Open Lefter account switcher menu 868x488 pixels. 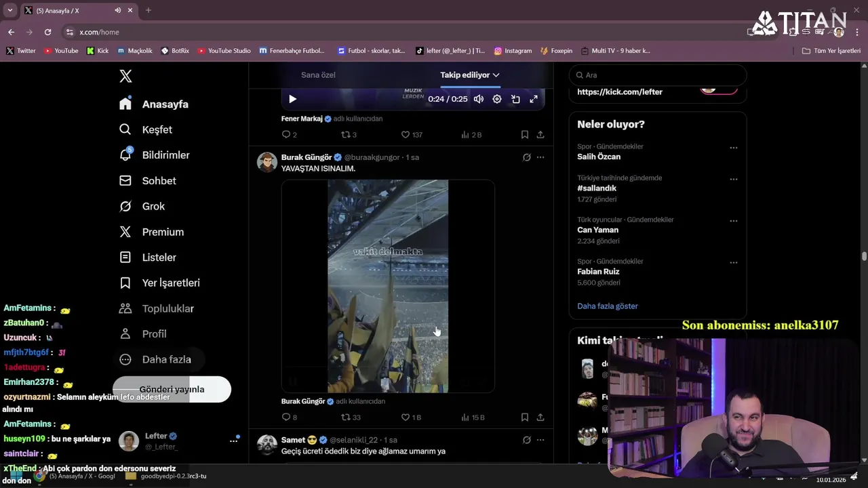click(179, 441)
